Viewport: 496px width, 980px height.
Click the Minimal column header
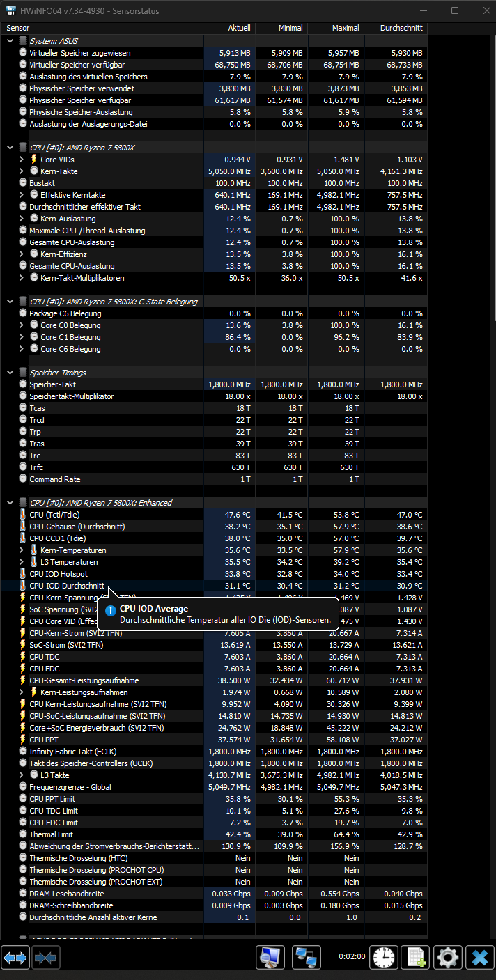pyautogui.click(x=281, y=28)
